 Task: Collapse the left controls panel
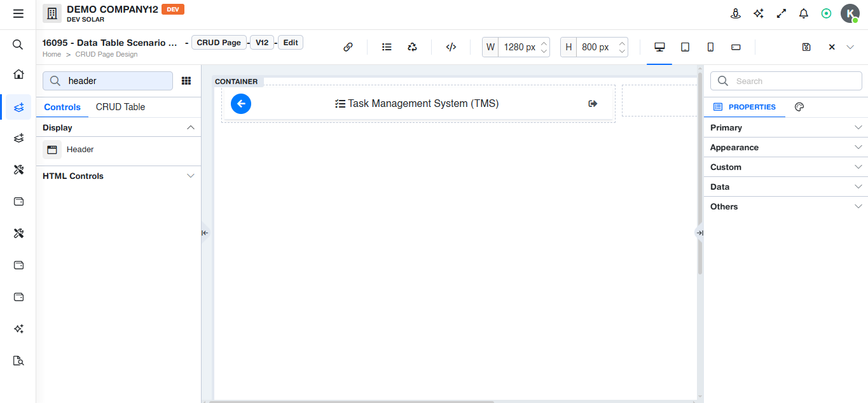coord(205,233)
